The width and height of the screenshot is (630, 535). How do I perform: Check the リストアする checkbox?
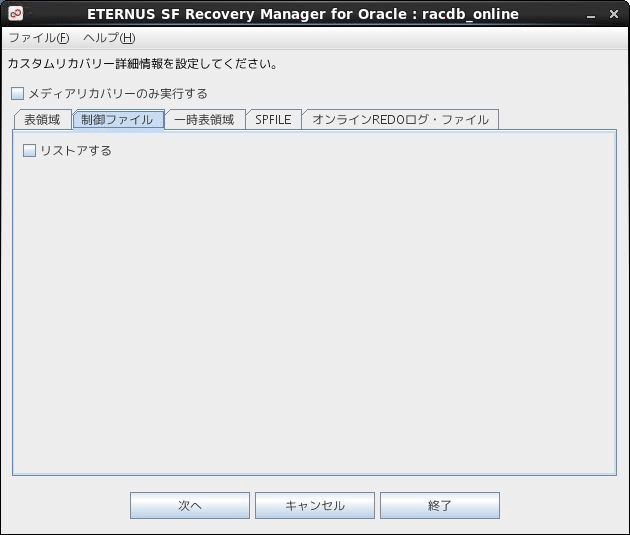(x=29, y=151)
